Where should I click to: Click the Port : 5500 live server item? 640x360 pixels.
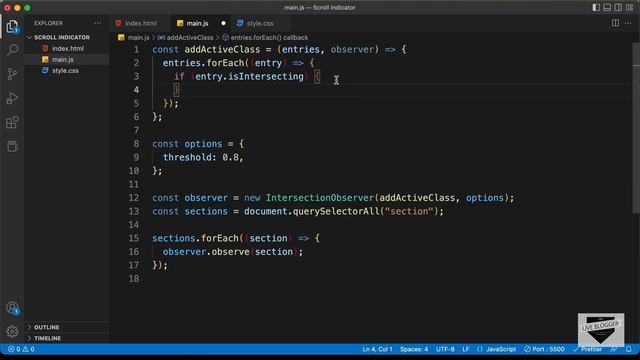click(544, 349)
